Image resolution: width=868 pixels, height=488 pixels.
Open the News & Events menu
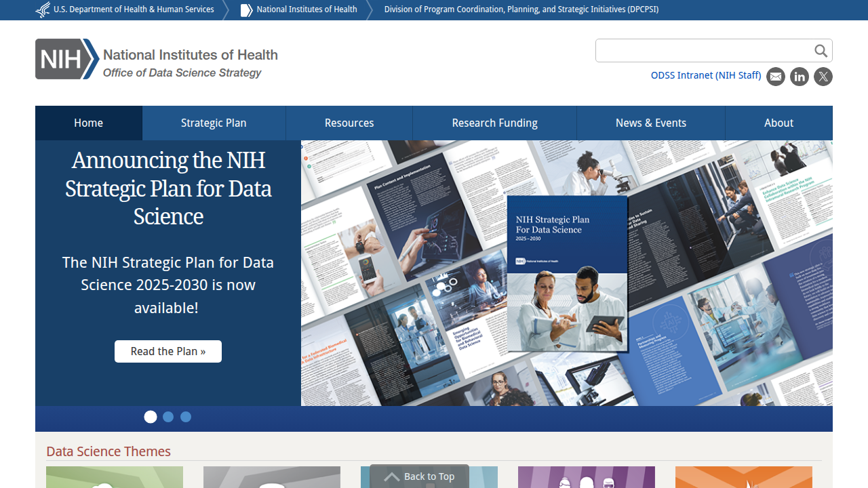pyautogui.click(x=651, y=123)
